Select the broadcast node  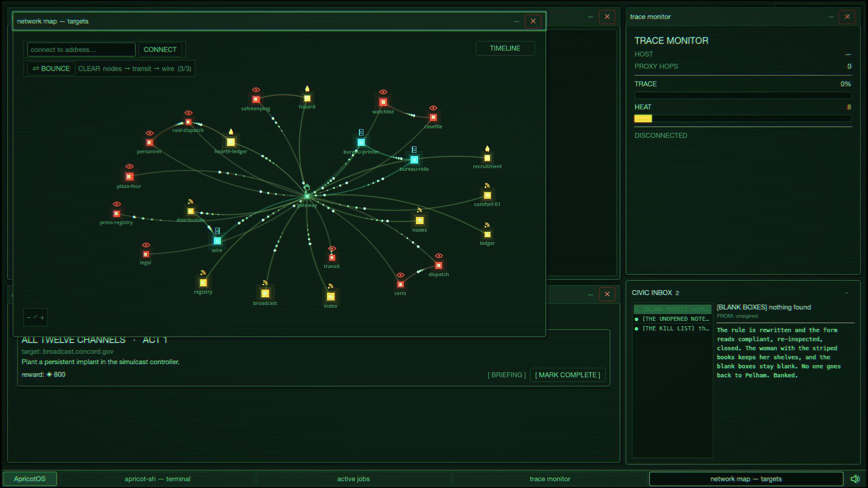click(265, 294)
